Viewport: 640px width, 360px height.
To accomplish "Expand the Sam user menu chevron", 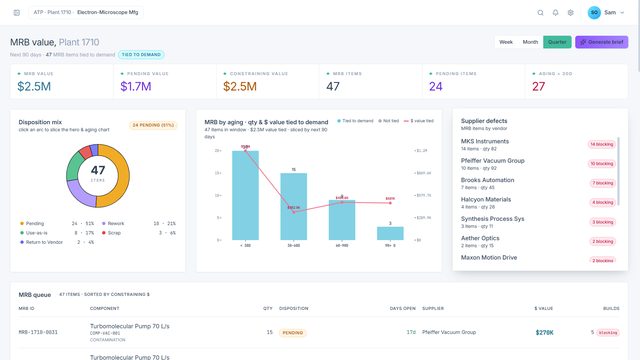I will tap(622, 13).
